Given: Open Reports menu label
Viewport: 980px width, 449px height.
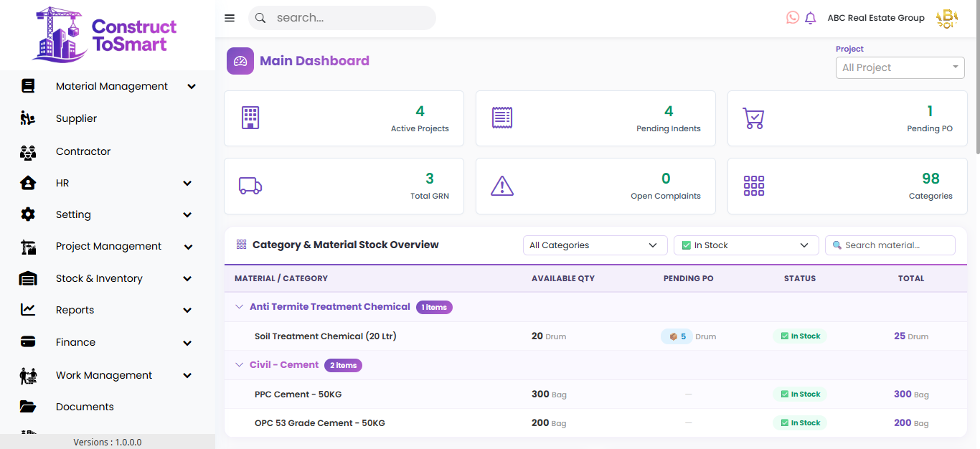Looking at the screenshot, I should [75, 310].
